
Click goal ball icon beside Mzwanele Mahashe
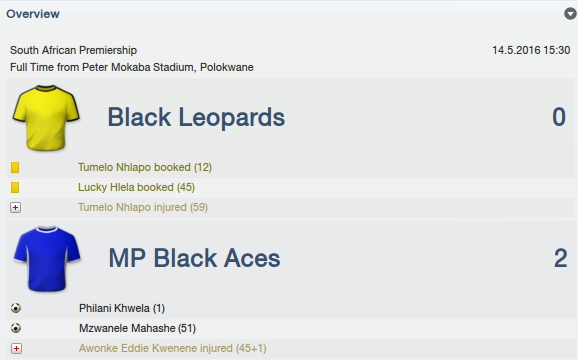point(16,328)
